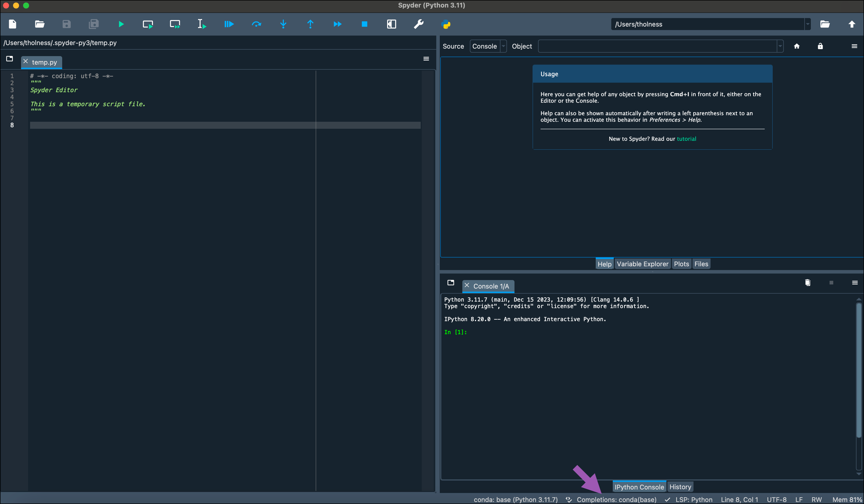Click the Help pane home icon

click(x=797, y=46)
